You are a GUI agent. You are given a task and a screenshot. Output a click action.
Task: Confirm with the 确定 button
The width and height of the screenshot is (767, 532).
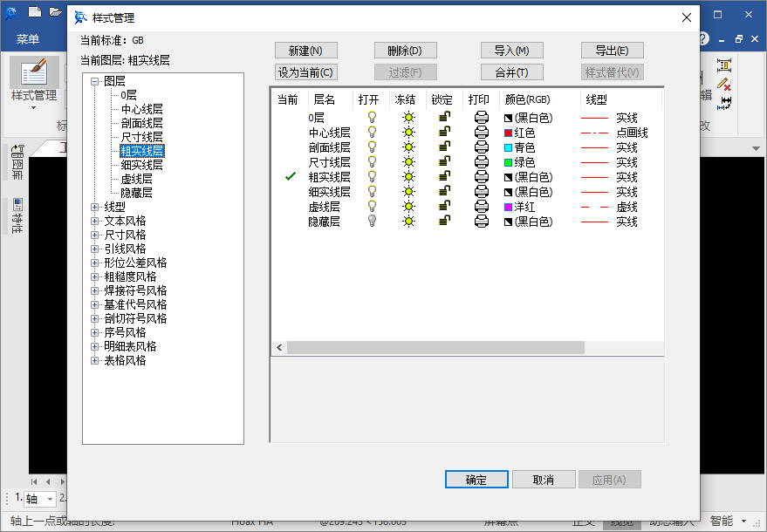476,480
